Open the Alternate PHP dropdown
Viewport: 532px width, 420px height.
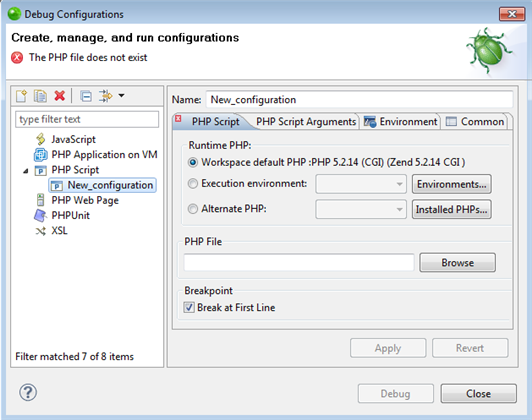(361, 209)
